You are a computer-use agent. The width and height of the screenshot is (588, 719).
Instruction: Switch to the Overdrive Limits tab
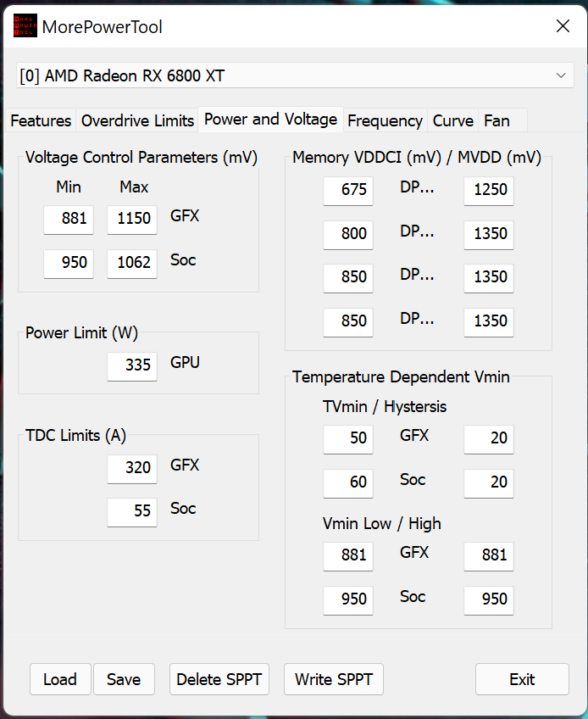point(137,120)
